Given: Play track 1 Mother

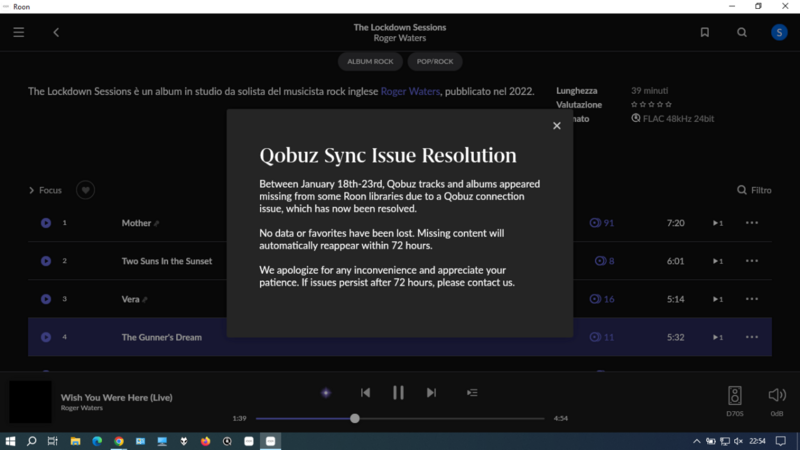Looking at the screenshot, I should [46, 223].
